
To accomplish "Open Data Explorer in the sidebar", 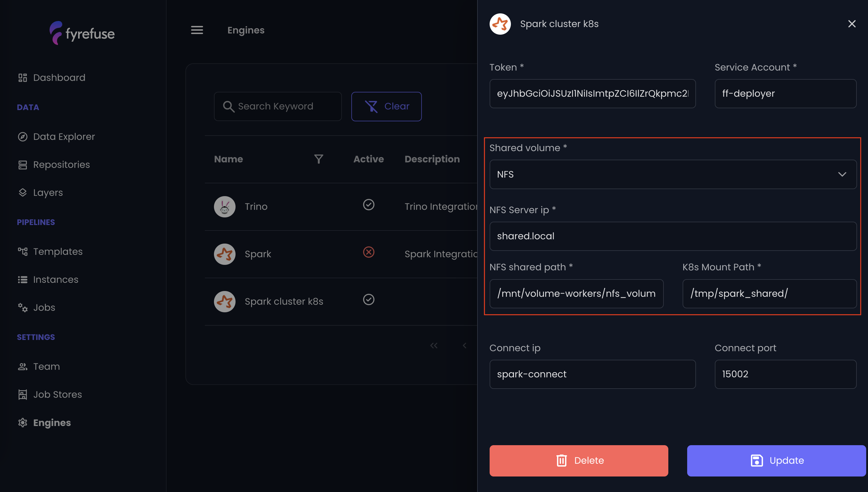I will pos(56,137).
